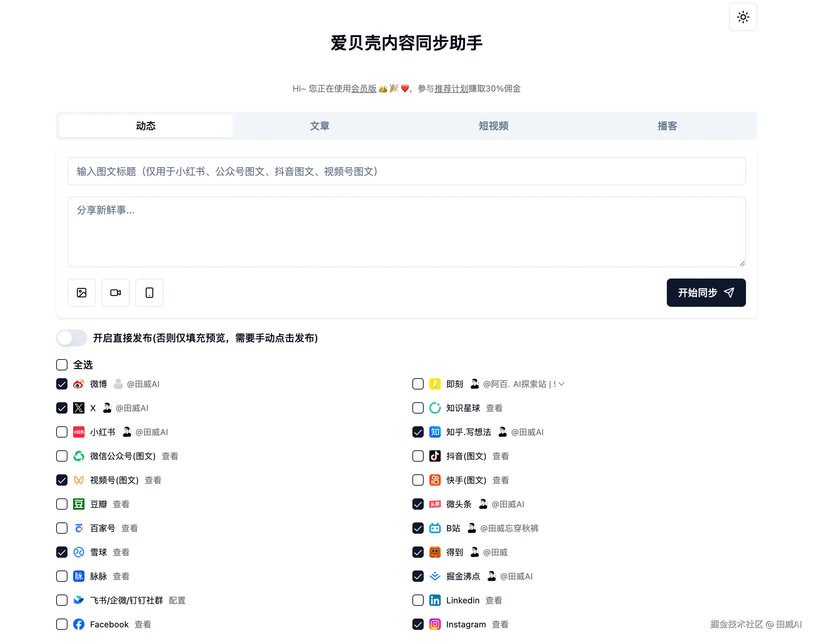This screenshot has width=817, height=644.
Task: Toggle the 开启直接发布 switch
Action: pyautogui.click(x=71, y=338)
